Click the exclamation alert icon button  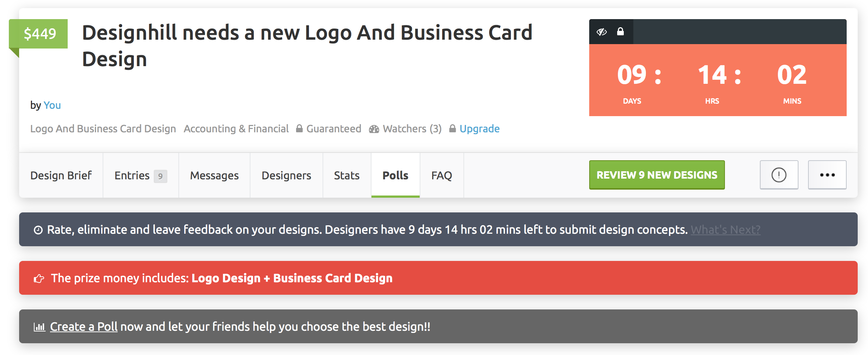point(779,175)
